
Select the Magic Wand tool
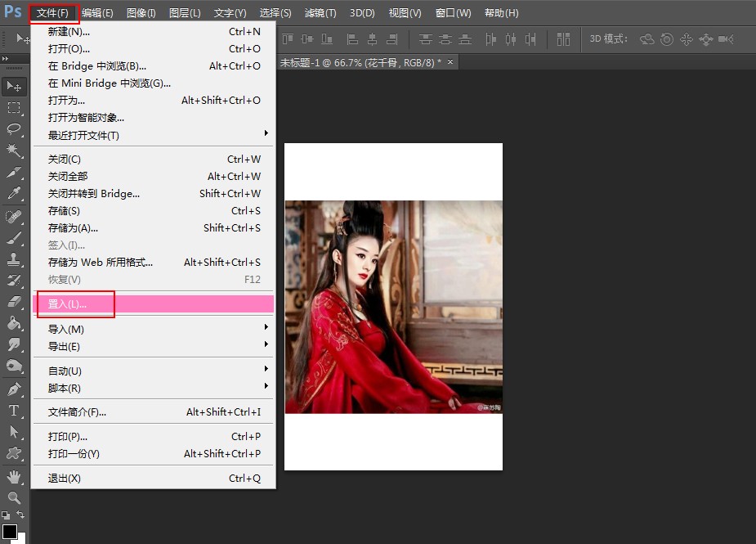pos(14,151)
